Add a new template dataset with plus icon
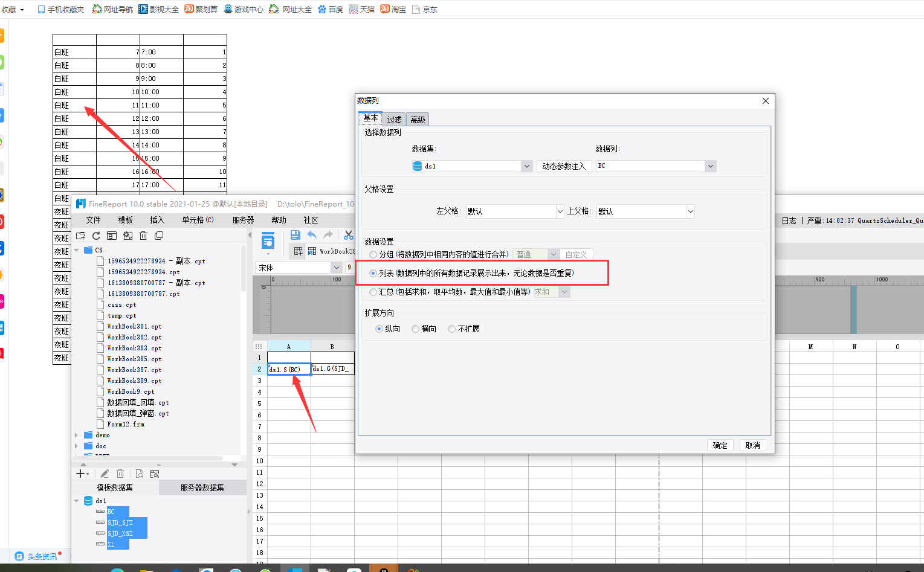The image size is (924, 572). pos(80,474)
